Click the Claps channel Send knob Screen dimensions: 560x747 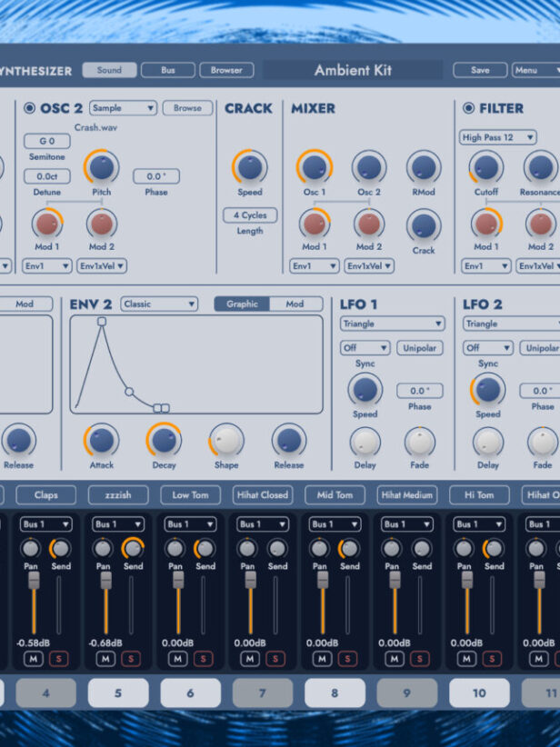click(61, 549)
